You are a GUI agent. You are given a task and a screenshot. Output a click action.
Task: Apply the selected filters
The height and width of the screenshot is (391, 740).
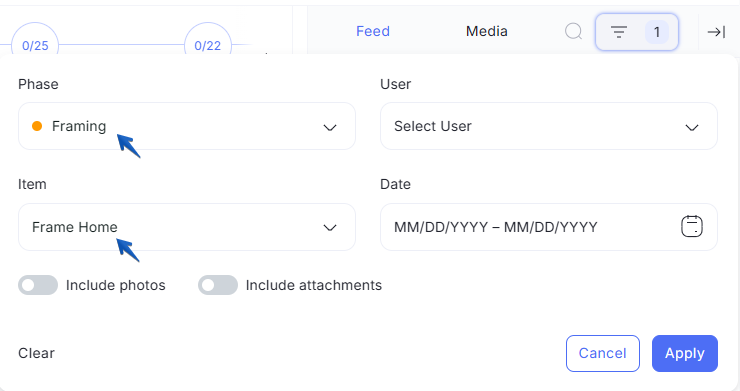[685, 353]
